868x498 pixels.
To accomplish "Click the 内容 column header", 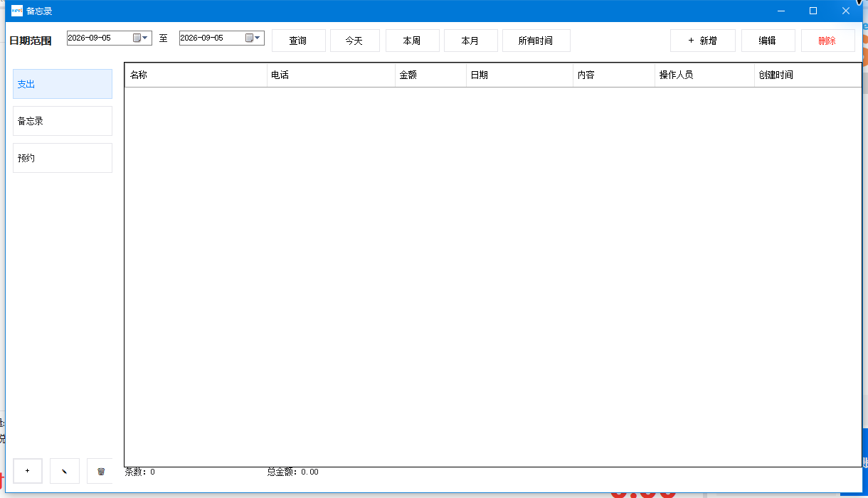I will [614, 75].
